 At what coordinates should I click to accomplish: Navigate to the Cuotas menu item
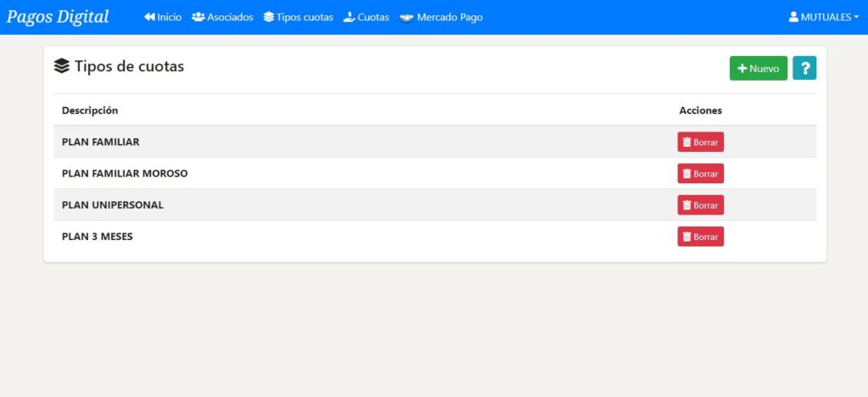pos(373,17)
